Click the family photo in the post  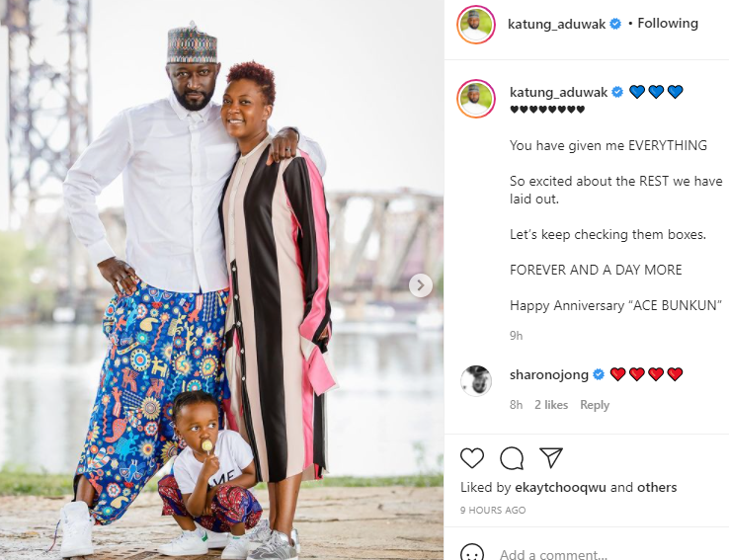(x=222, y=280)
